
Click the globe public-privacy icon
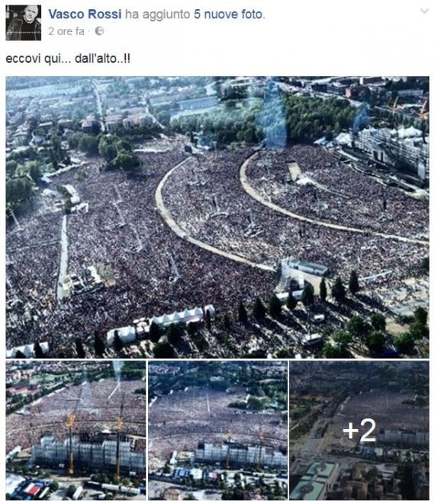click(x=99, y=31)
